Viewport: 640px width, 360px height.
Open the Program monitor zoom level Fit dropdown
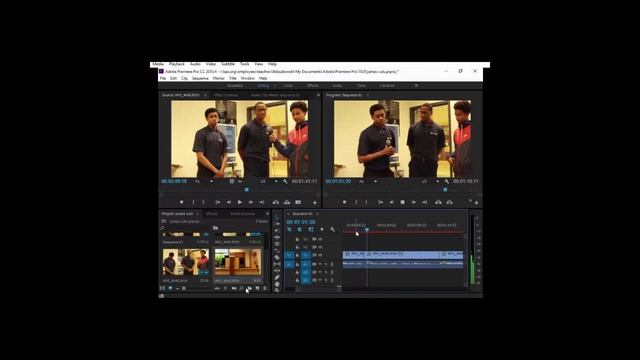(x=367, y=181)
